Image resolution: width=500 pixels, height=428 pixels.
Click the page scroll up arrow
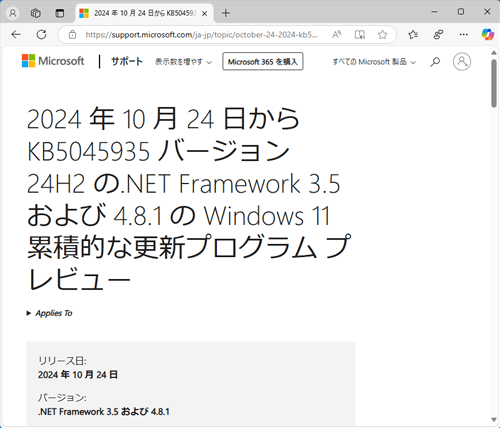pyautogui.click(x=494, y=53)
